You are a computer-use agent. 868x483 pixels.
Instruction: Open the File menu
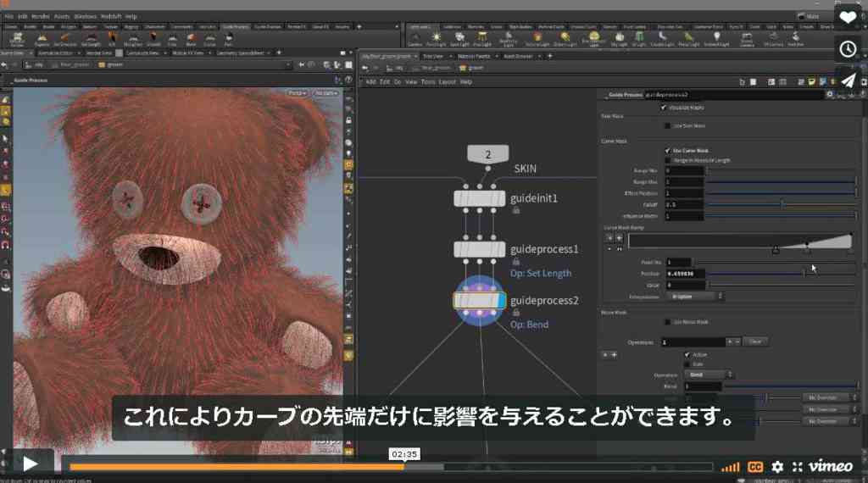[x=8, y=17]
